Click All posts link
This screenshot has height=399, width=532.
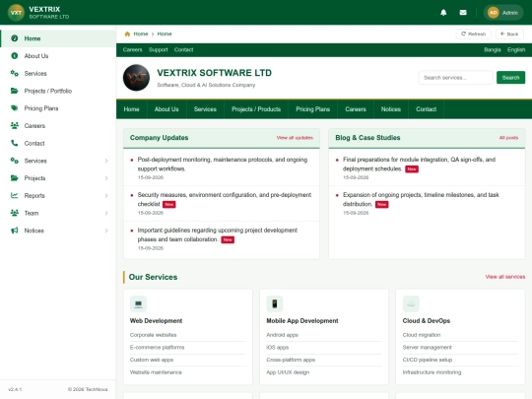click(x=508, y=138)
